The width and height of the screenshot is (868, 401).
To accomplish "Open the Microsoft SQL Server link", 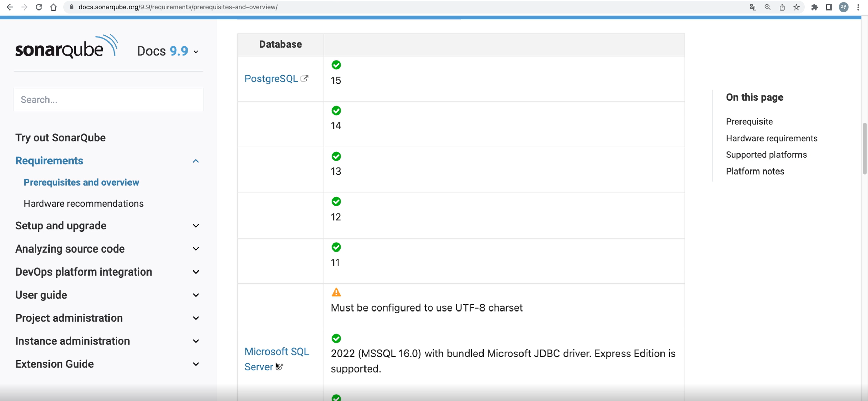I will [277, 359].
